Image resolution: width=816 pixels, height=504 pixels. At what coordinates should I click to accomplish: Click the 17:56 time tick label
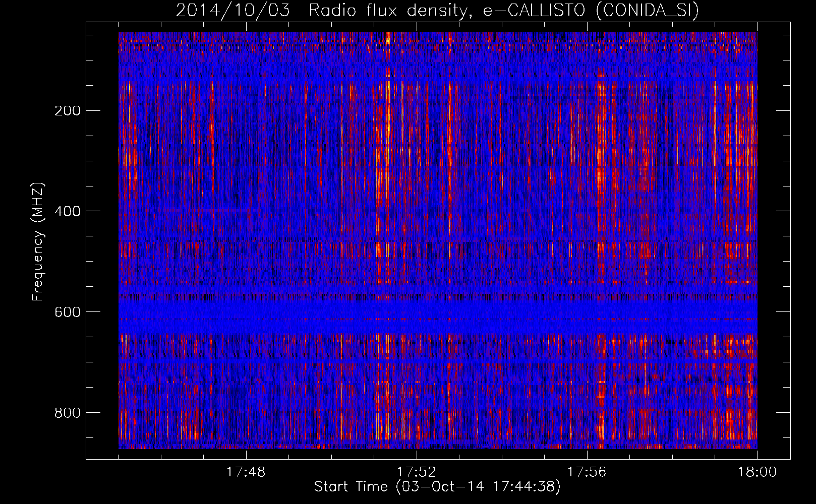(587, 472)
